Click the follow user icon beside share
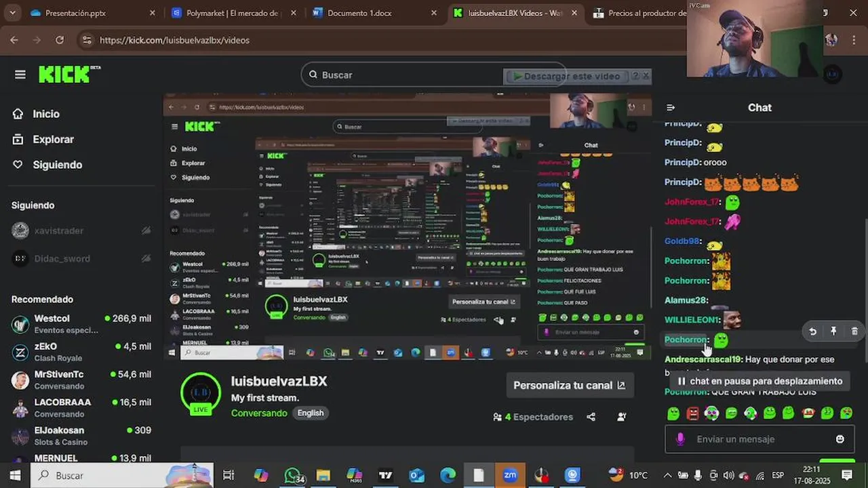This screenshot has width=868, height=488. (622, 417)
